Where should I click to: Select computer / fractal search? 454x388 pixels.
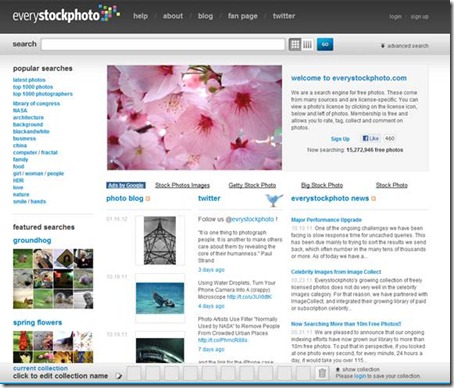click(35, 153)
